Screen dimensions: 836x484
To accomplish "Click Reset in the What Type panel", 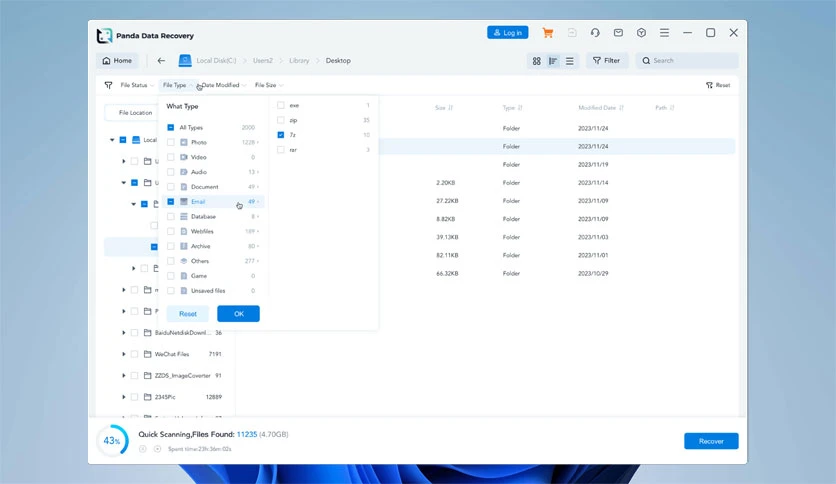I will 188,313.
